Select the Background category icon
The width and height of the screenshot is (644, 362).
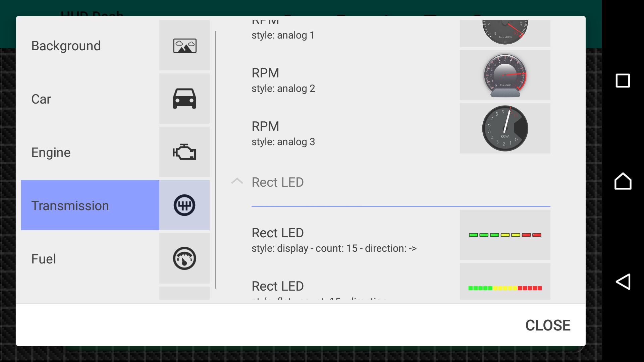click(184, 45)
